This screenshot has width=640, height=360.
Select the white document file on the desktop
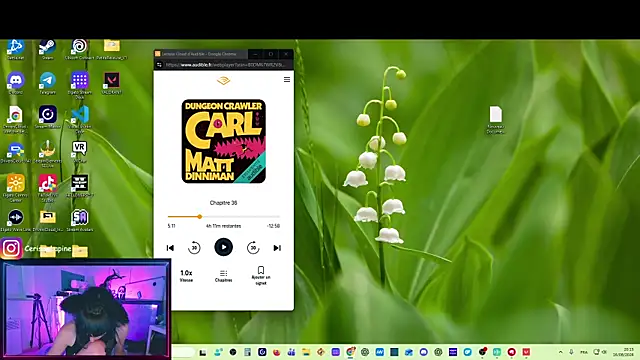point(496,119)
